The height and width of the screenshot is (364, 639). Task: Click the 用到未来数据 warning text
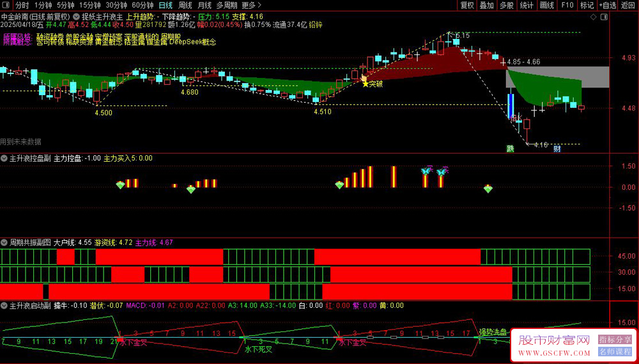[21, 142]
